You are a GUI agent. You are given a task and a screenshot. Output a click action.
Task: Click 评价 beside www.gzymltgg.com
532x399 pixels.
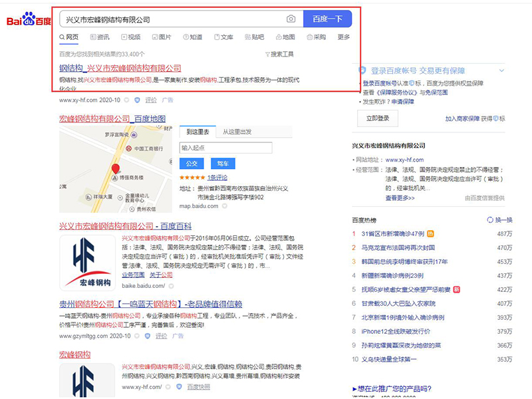point(161,336)
